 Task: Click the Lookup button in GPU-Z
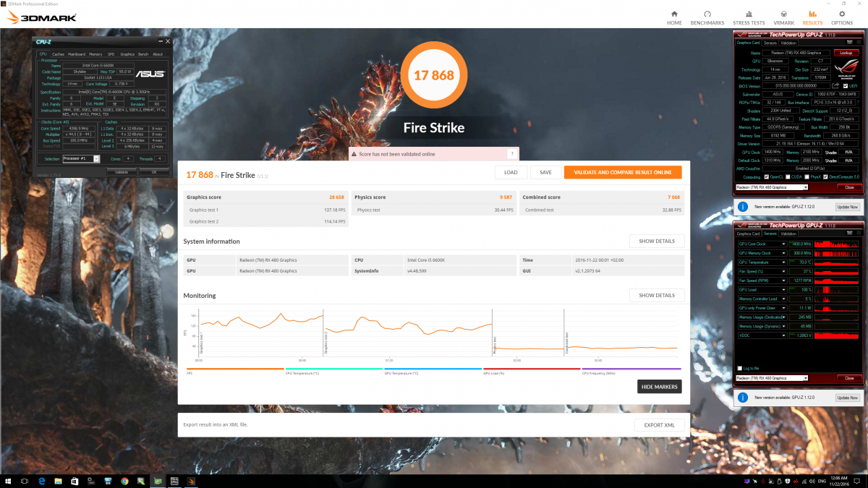[x=846, y=53]
